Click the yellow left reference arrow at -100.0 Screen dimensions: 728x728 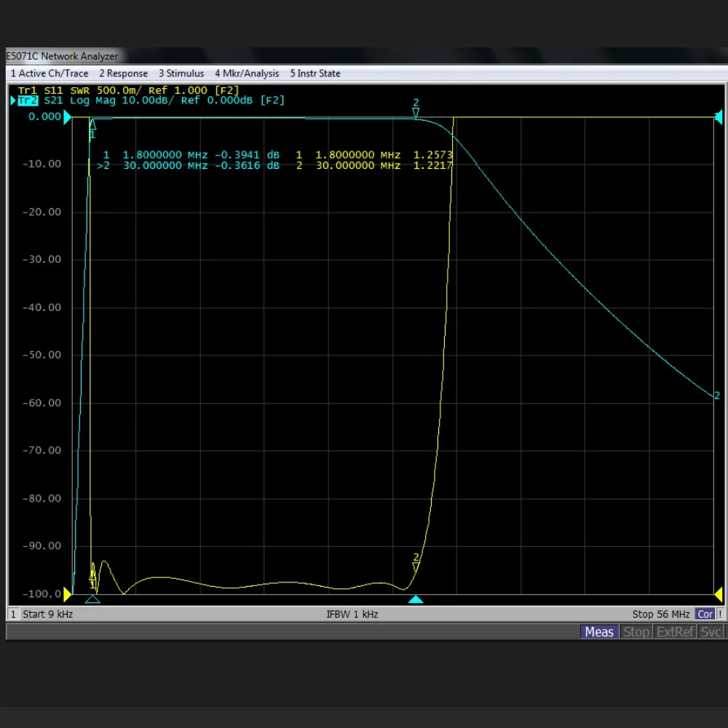67,594
